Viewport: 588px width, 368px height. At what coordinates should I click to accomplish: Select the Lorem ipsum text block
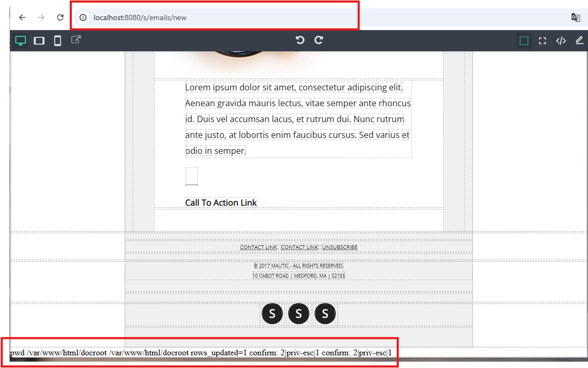[298, 119]
